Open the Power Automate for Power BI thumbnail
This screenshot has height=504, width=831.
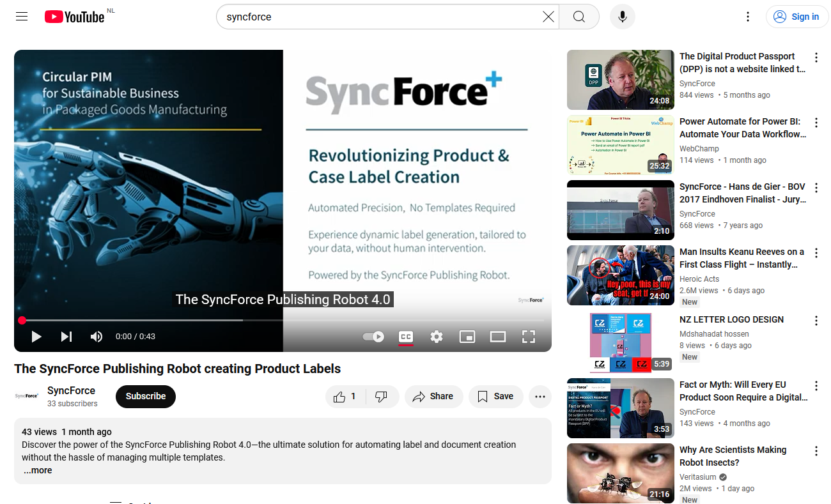click(621, 145)
